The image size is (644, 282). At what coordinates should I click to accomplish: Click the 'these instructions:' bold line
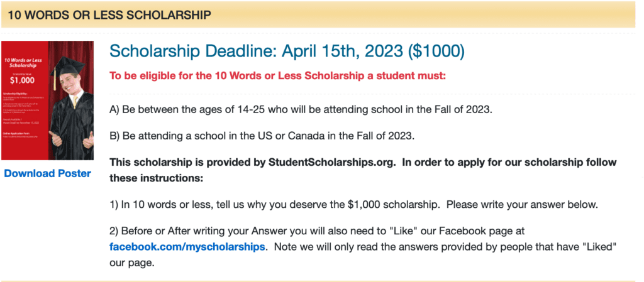156,179
